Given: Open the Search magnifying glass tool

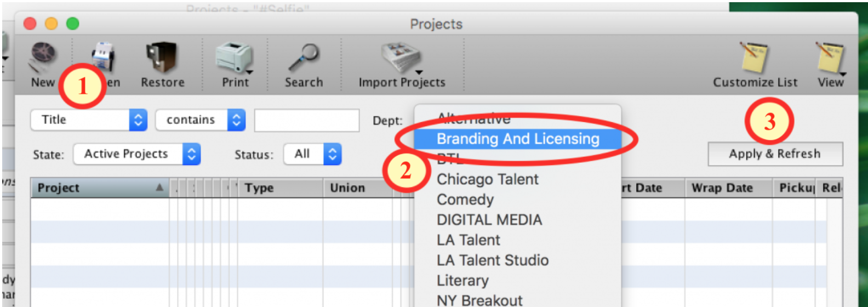Looking at the screenshot, I should (x=304, y=57).
